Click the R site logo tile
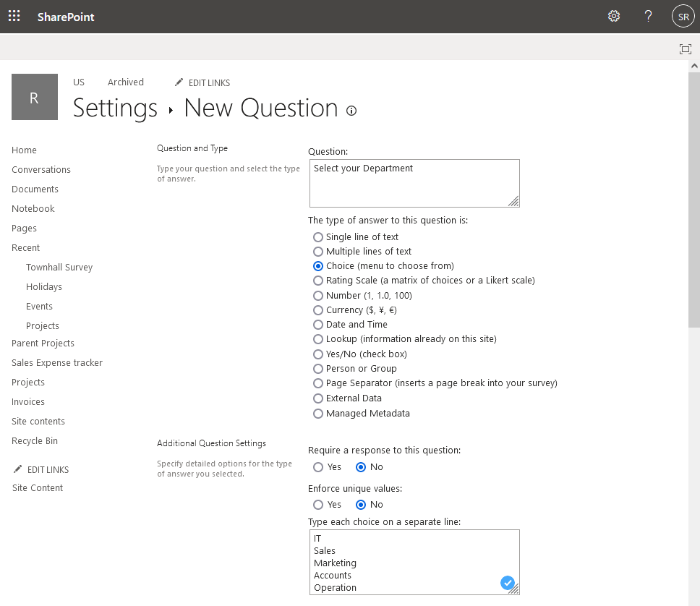700x606 pixels. [x=34, y=96]
